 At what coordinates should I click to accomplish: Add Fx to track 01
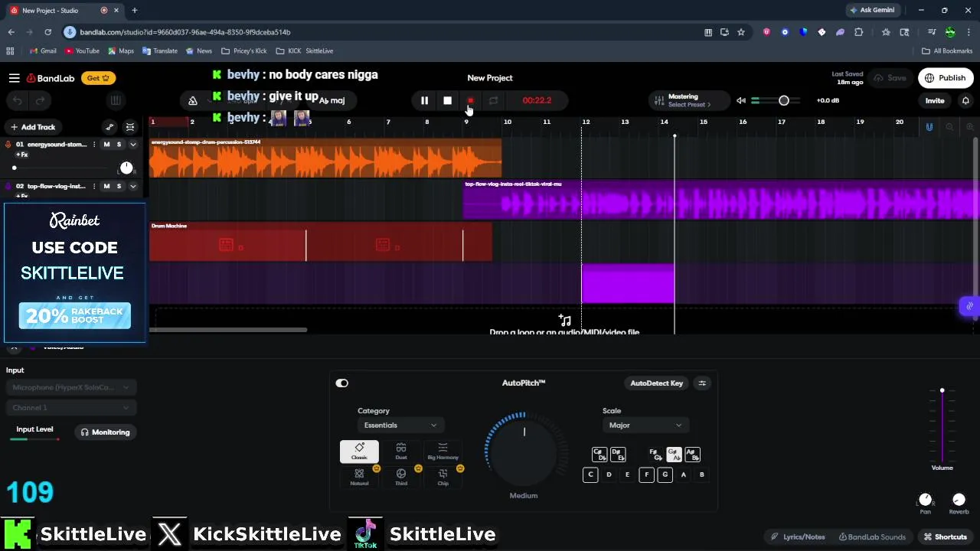coord(21,155)
